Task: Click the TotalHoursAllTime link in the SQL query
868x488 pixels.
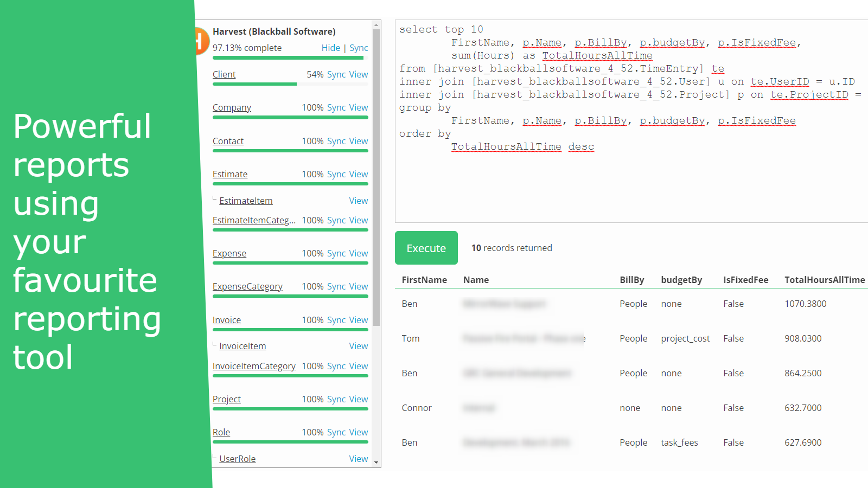Action: (x=598, y=55)
